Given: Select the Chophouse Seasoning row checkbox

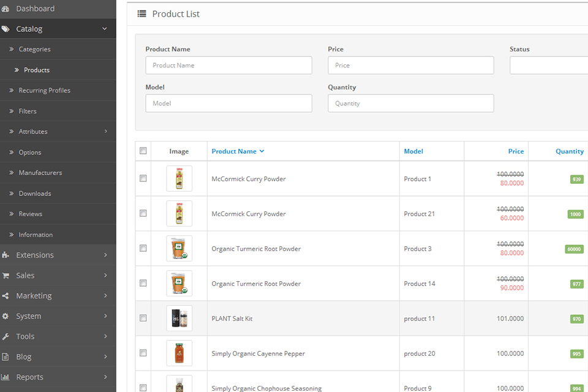Looking at the screenshot, I should [x=143, y=388].
